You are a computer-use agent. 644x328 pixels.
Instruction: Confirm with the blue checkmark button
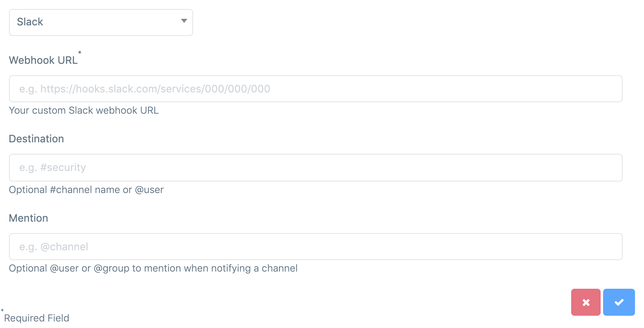619,302
